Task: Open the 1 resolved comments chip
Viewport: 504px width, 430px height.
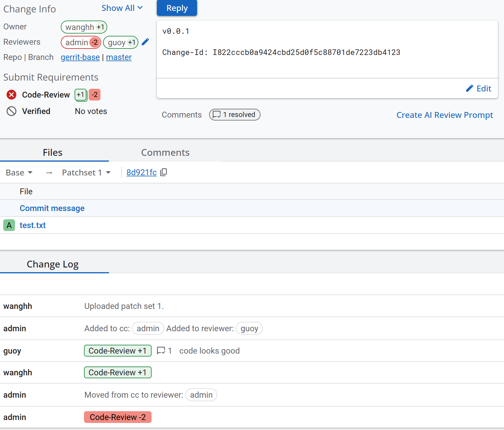Action: click(x=234, y=115)
